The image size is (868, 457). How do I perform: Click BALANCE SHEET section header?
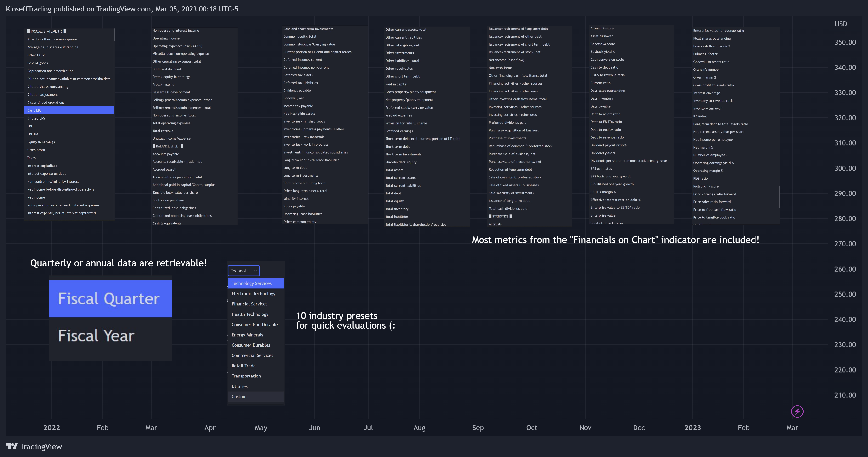click(168, 146)
